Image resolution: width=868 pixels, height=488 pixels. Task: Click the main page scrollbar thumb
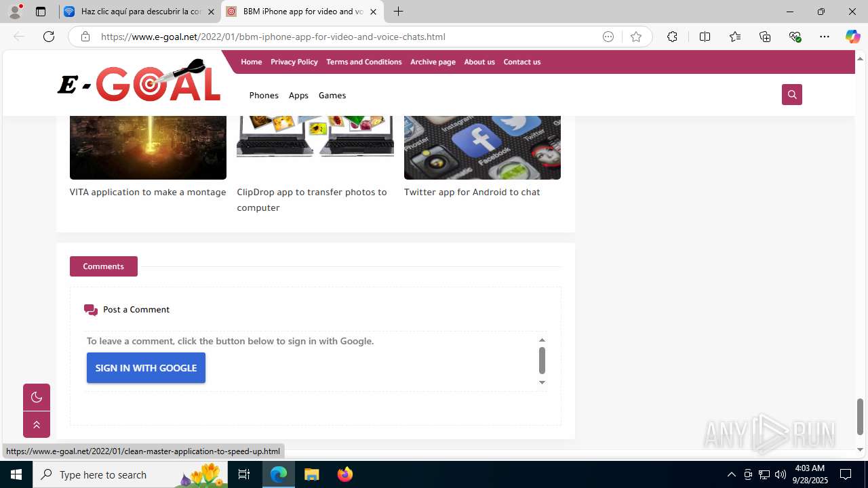point(860,416)
